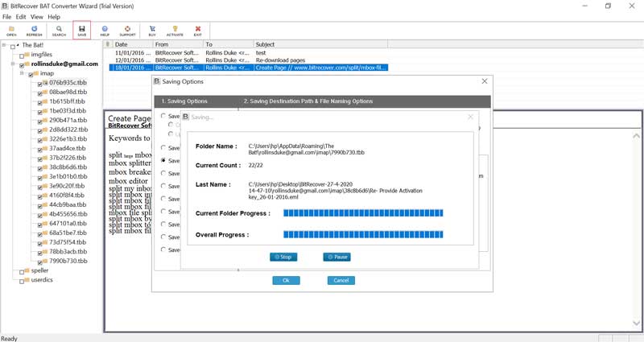Click the Open toolbar icon
The width and height of the screenshot is (644, 342).
[x=11, y=31]
